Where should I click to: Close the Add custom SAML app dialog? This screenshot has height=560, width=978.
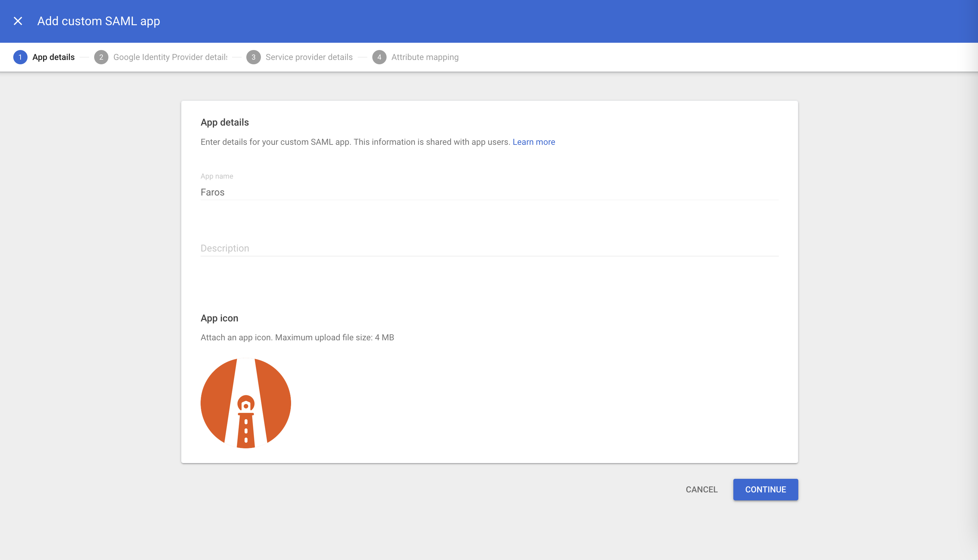(18, 21)
